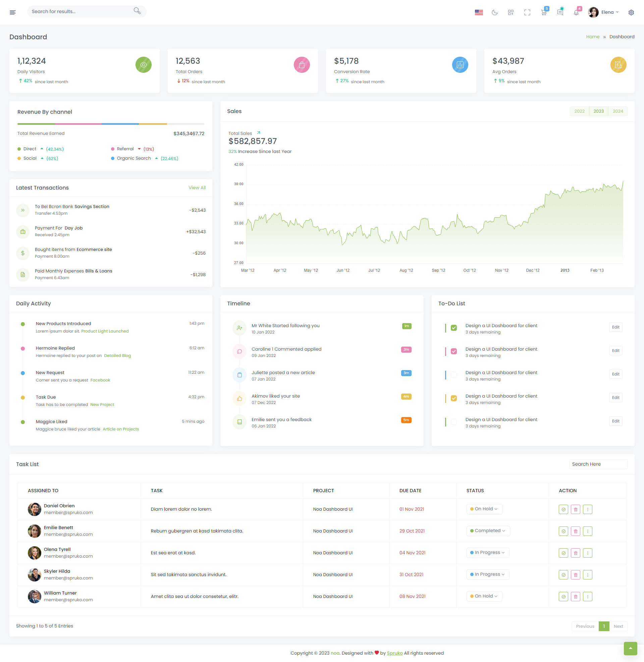
Task: Toggle the sidebar hamburger menu
Action: click(x=13, y=12)
